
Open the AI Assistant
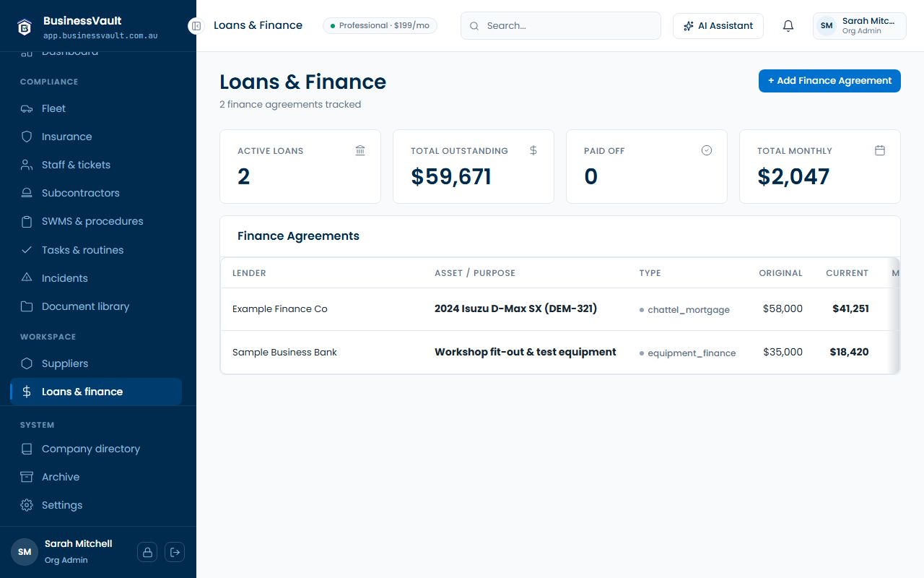click(x=718, y=26)
